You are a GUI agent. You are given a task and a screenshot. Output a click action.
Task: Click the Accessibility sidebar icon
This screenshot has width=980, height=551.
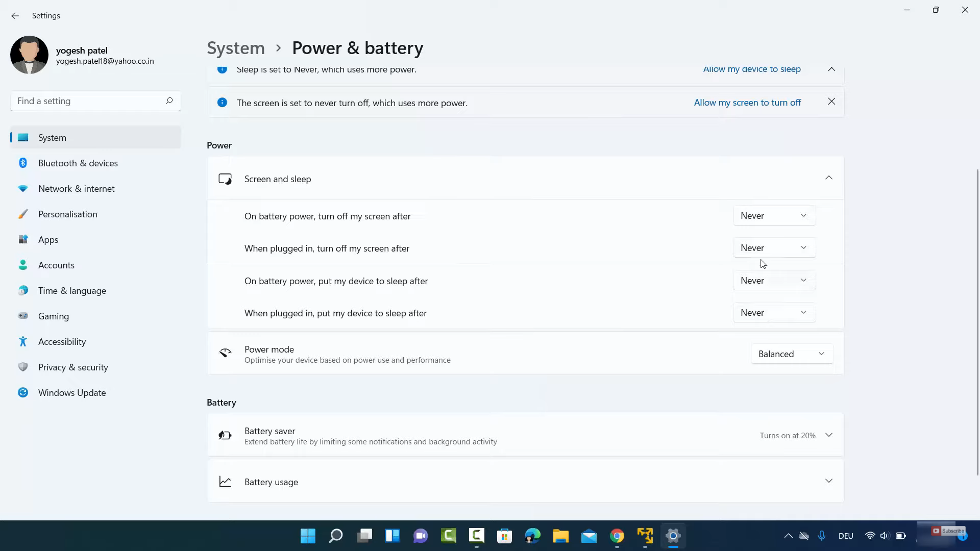(x=23, y=342)
